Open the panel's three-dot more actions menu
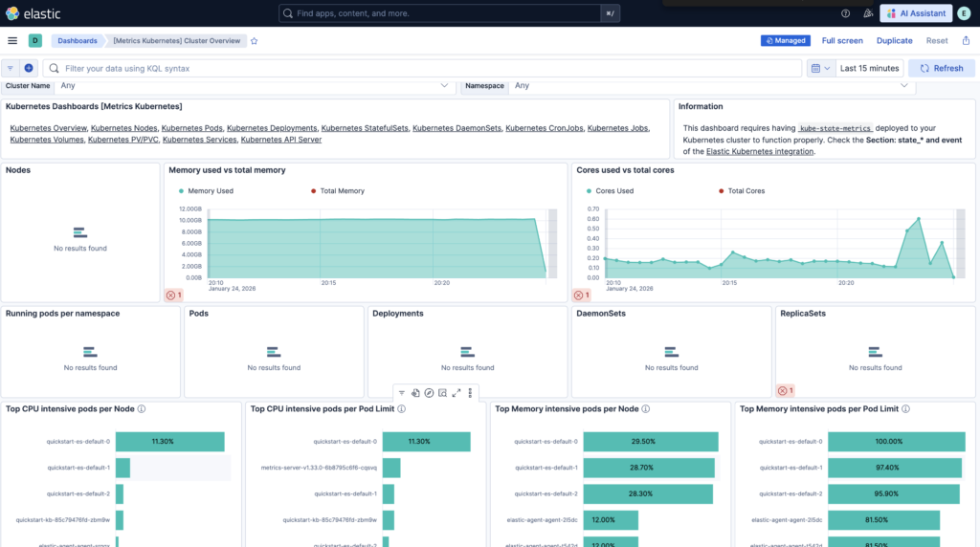The width and height of the screenshot is (980, 547). click(470, 393)
